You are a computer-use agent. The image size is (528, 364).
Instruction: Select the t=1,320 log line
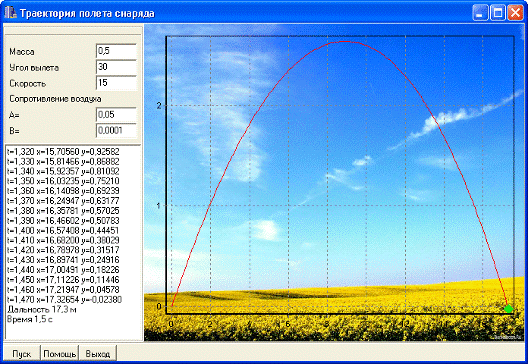pyautogui.click(x=63, y=152)
